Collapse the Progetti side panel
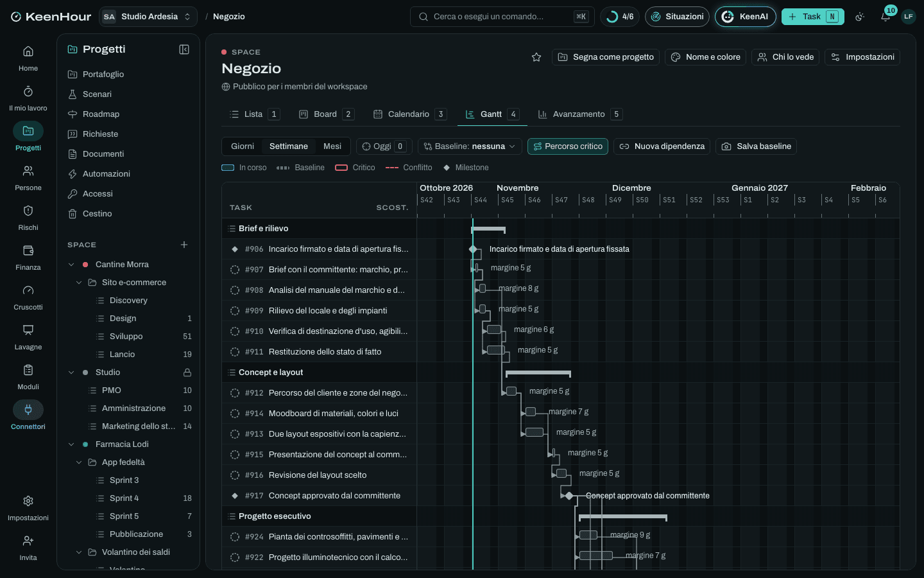 [184, 49]
